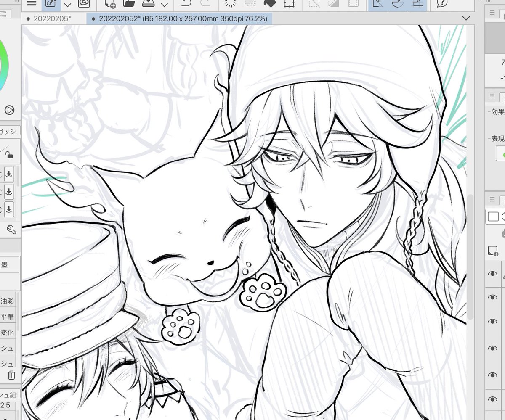Screen dimensions: 505x420
Task: Select the 油彩 brush
Action: click(x=8, y=301)
